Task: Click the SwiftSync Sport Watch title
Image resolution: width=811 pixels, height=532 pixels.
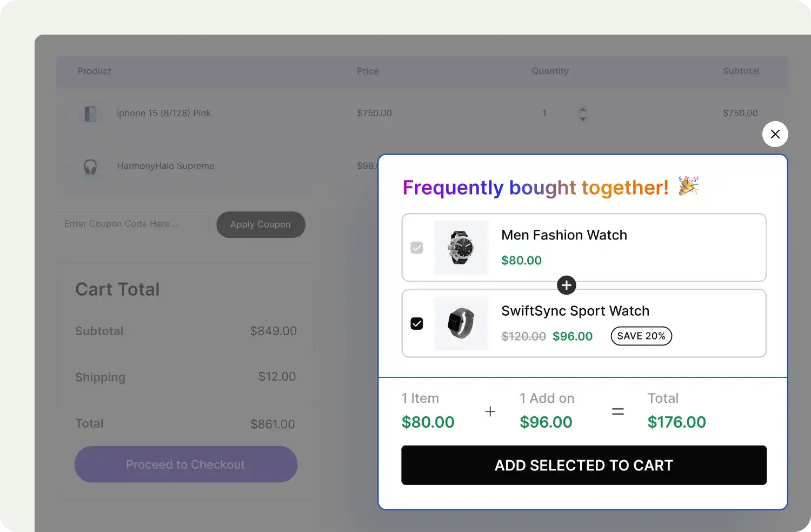Action: tap(575, 311)
